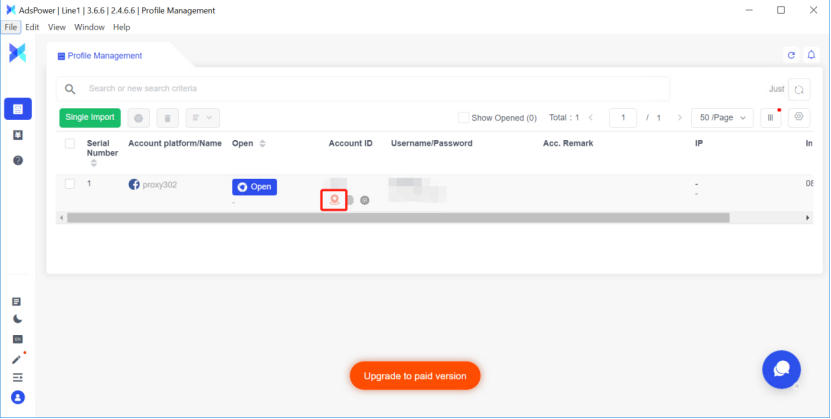Open table settings gear icon

[x=799, y=117]
